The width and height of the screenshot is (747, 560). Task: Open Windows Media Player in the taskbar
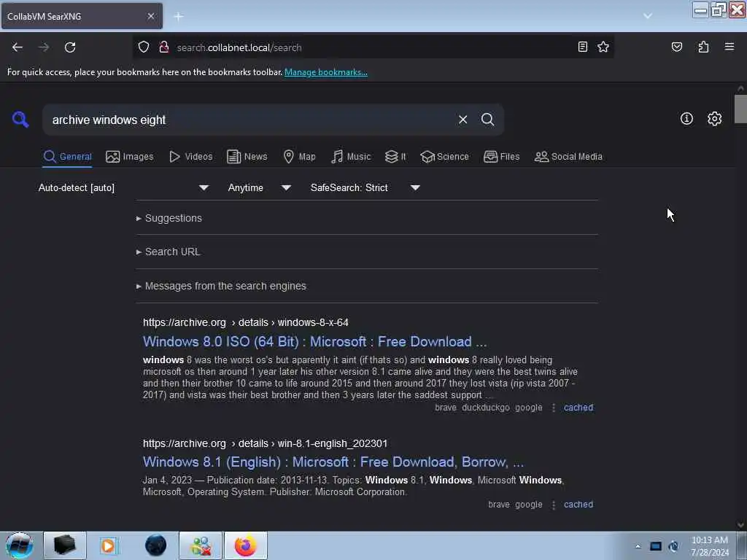click(x=109, y=545)
